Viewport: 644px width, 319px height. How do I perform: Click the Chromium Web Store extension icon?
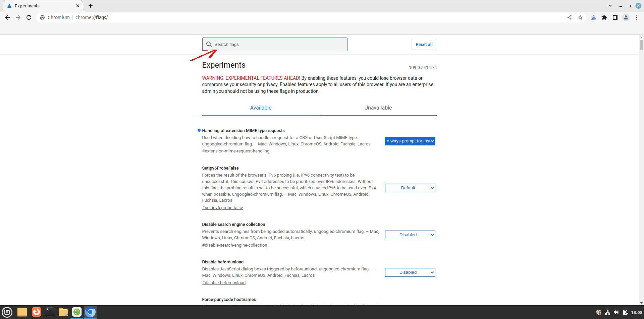click(594, 17)
